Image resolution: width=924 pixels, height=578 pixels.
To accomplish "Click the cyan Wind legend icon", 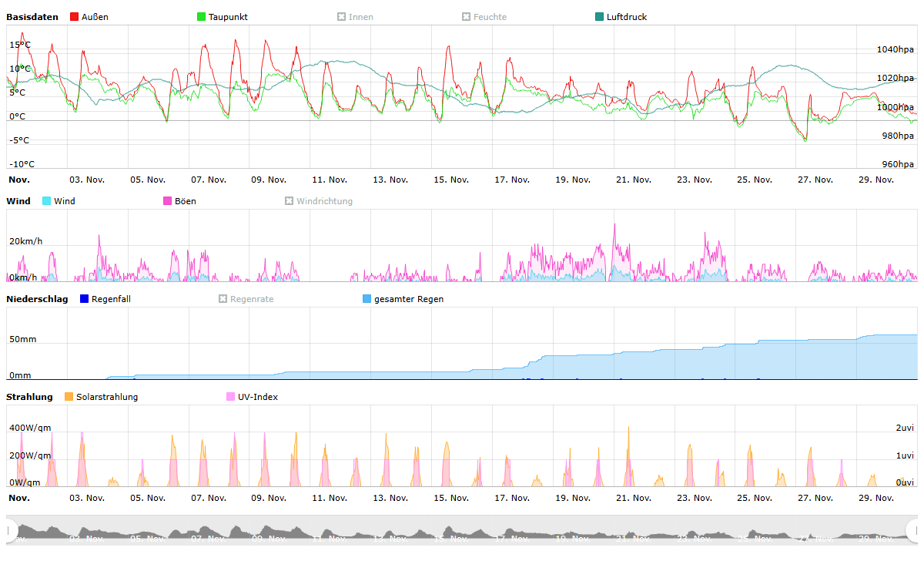I will pyautogui.click(x=47, y=201).
